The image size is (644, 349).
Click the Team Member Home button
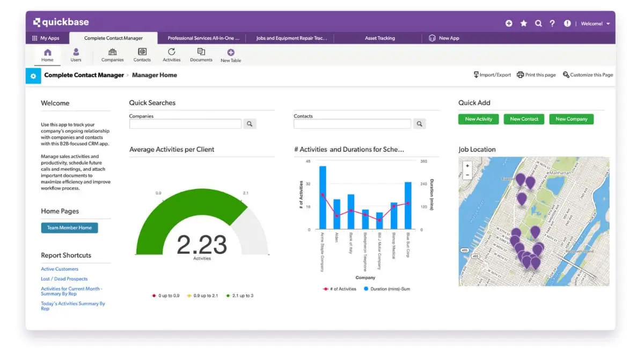pos(69,228)
